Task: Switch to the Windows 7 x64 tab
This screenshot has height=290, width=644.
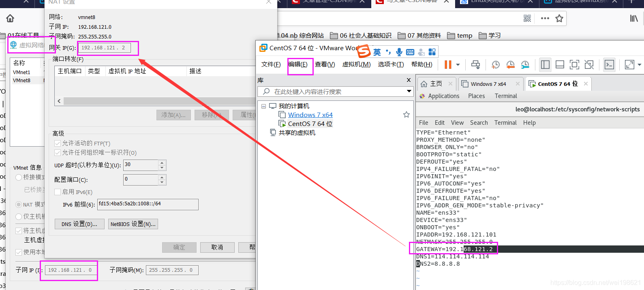Action: click(x=488, y=84)
